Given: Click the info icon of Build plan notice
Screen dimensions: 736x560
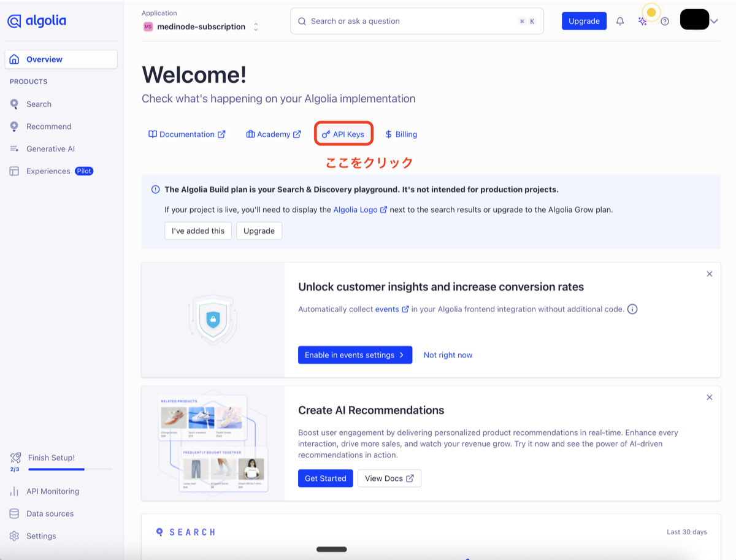Looking at the screenshot, I should click(156, 190).
